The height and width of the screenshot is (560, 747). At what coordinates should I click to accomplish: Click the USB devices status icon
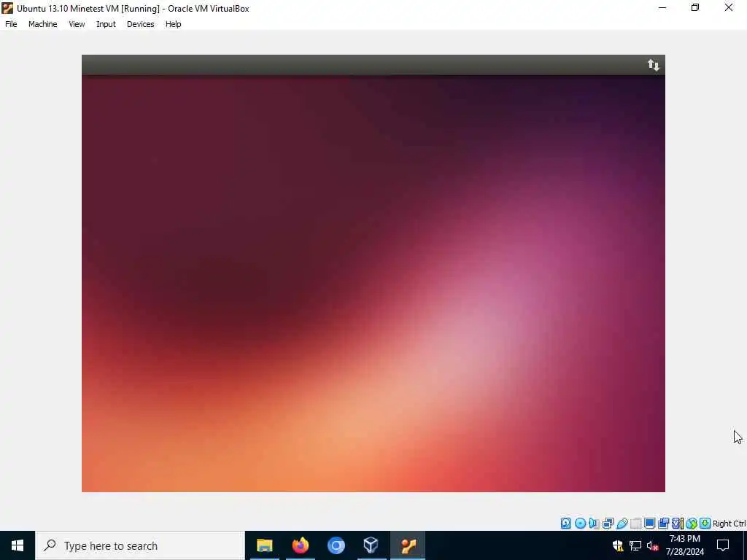[x=622, y=524]
